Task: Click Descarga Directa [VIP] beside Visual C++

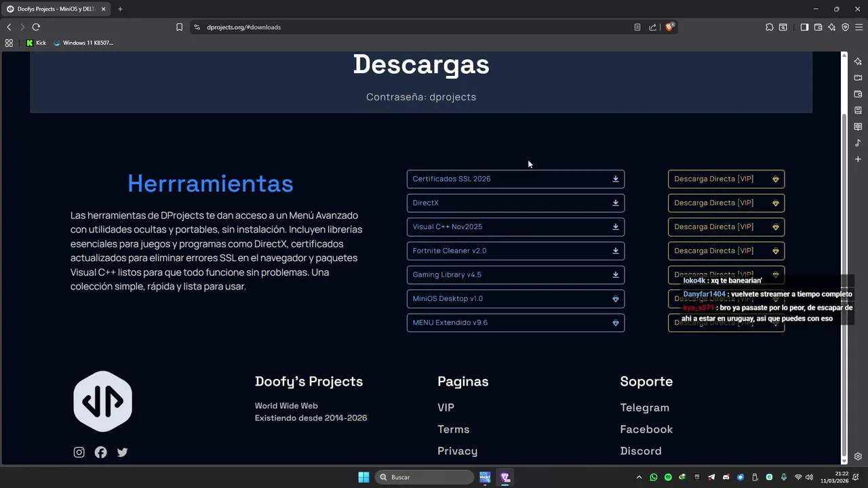Action: pos(726,227)
